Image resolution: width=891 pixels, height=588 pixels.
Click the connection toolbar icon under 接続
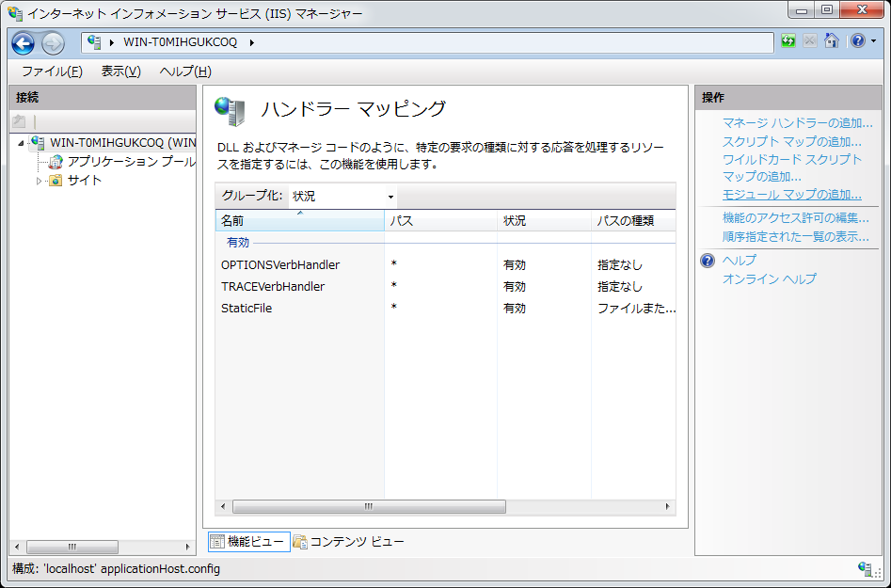[x=19, y=121]
